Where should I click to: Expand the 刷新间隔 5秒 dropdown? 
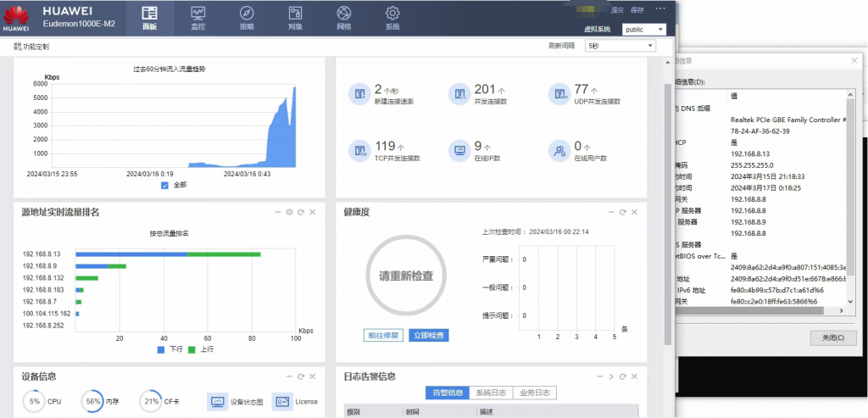(x=620, y=46)
